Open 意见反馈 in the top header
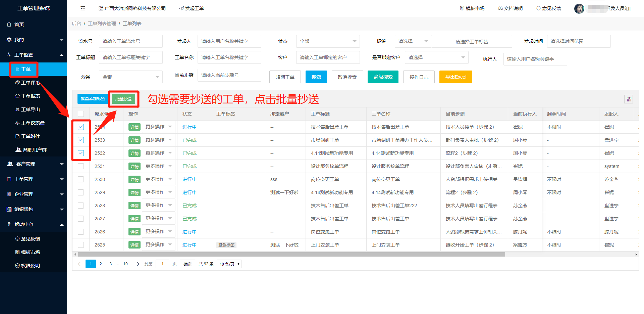Screen dimensions: 644x314 click(x=548, y=8)
